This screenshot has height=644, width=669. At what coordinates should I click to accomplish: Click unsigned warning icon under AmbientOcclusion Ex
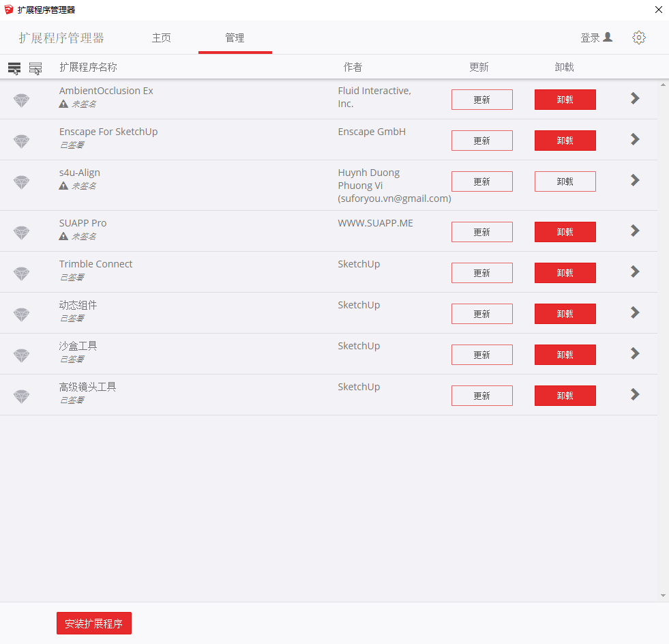(63, 104)
